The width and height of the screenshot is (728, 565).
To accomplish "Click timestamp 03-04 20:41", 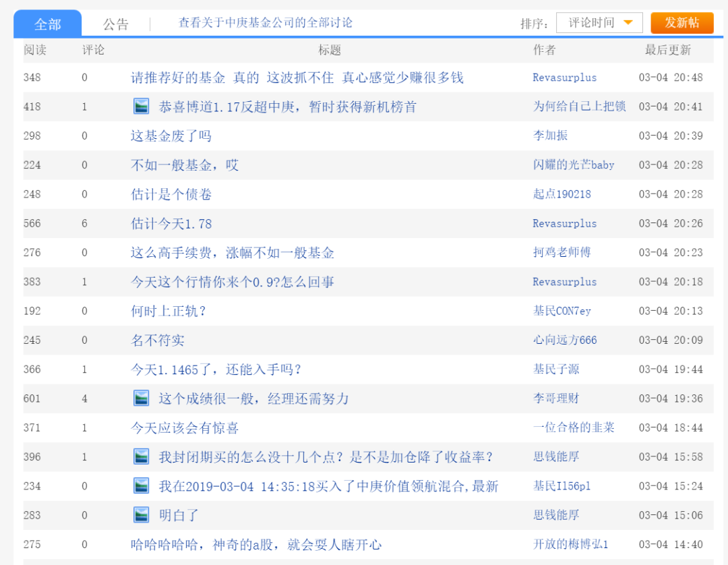I will point(671,107).
